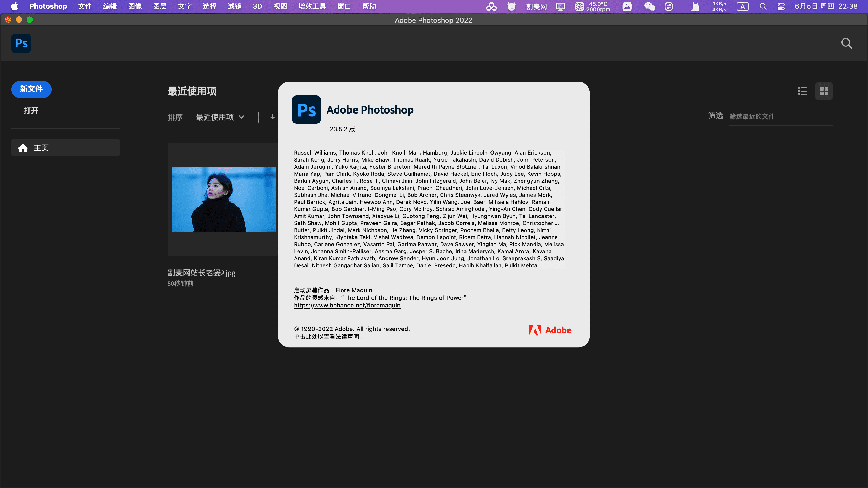Click the picture app menu bar icon
The image size is (868, 488).
[x=627, y=7]
